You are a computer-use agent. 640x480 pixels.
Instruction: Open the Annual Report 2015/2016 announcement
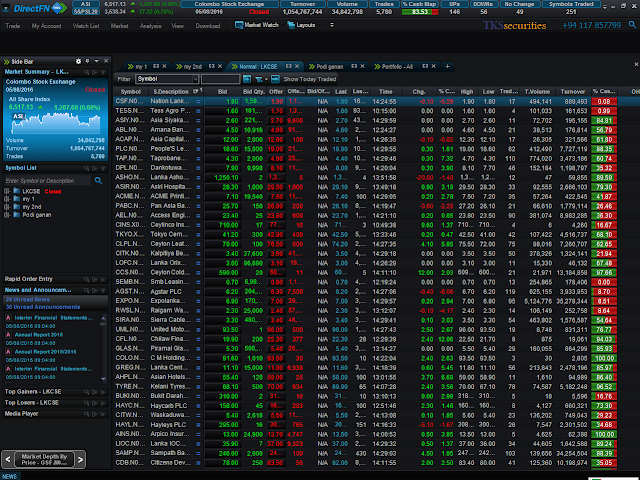(x=45, y=352)
